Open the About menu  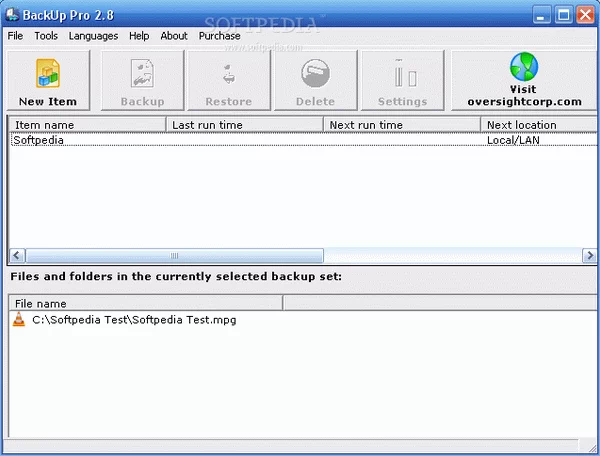pos(174,36)
